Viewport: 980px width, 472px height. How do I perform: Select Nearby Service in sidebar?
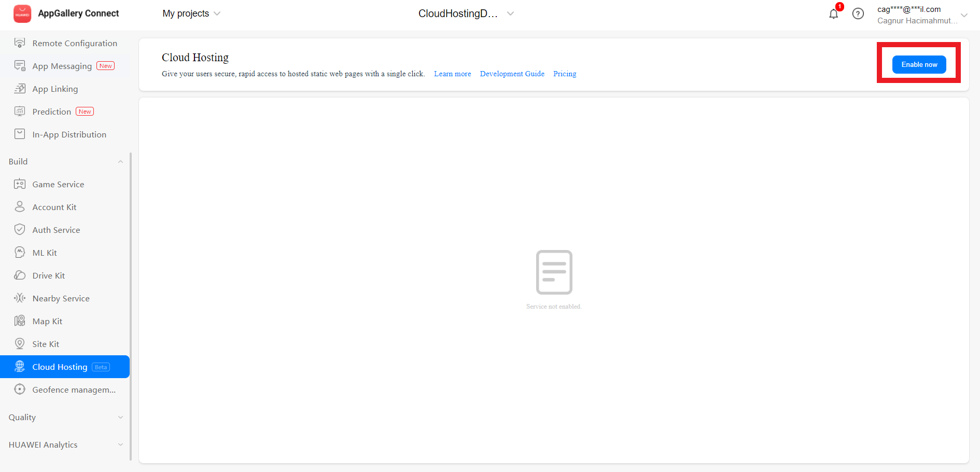(x=65, y=298)
